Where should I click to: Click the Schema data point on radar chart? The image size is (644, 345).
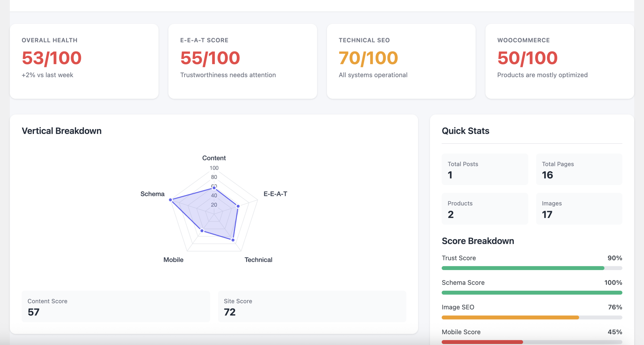coord(171,200)
